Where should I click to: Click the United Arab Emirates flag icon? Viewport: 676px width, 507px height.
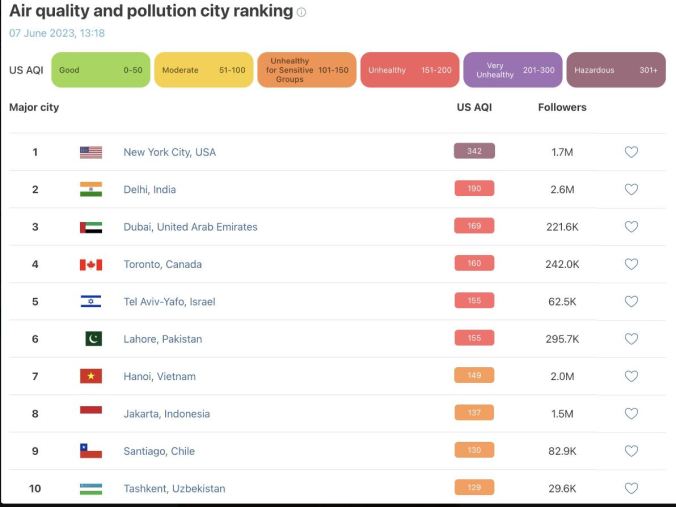(x=91, y=227)
